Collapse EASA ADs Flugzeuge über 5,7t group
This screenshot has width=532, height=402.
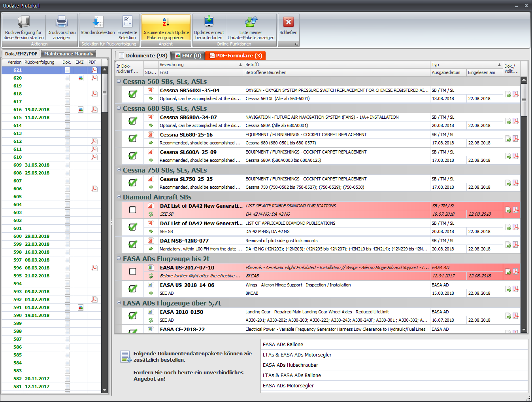coord(119,303)
